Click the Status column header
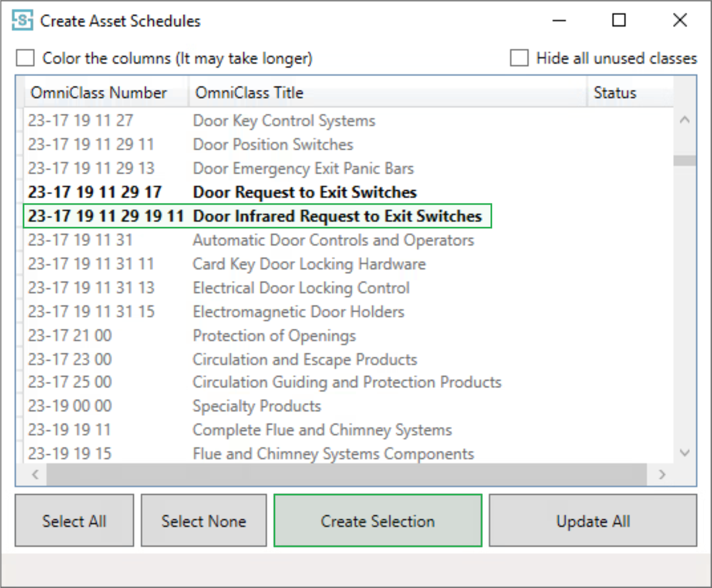This screenshot has height=588, width=712. click(615, 93)
